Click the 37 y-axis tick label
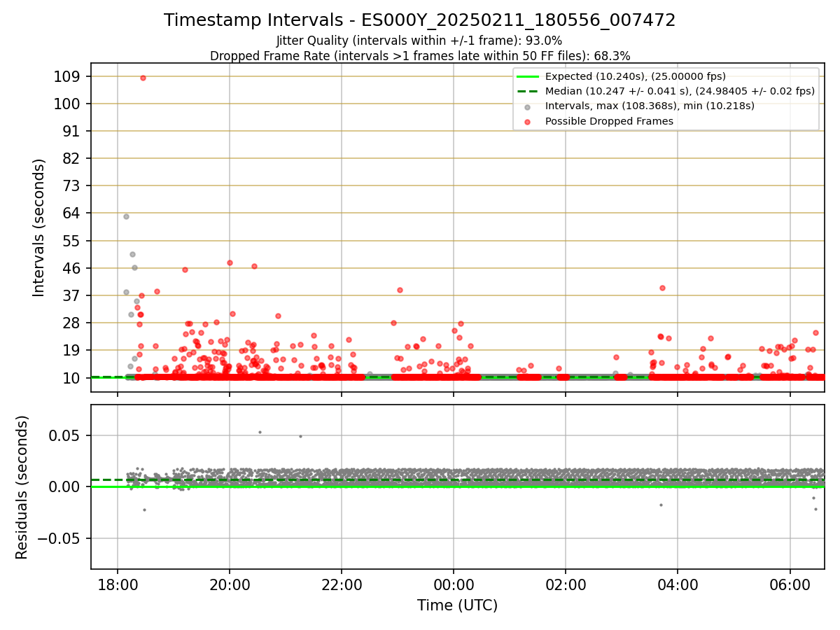The image size is (840, 630). (73, 295)
